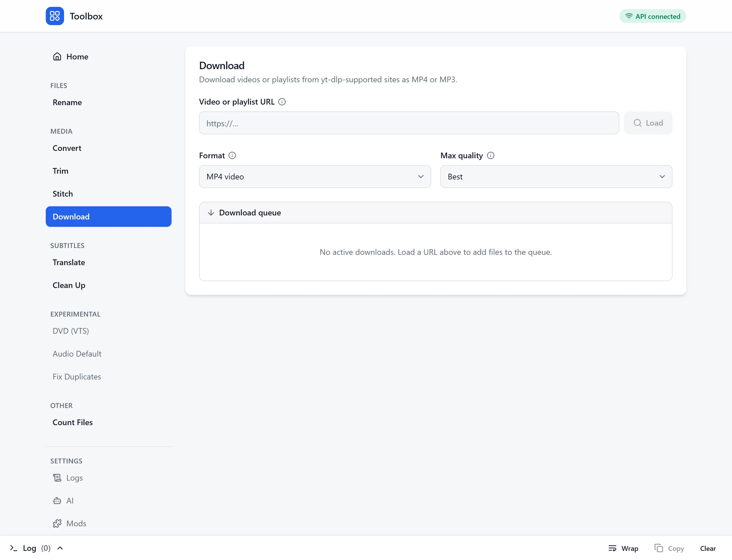The height and width of the screenshot is (560, 732).
Task: Click the Toolbox title text
Action: click(86, 16)
